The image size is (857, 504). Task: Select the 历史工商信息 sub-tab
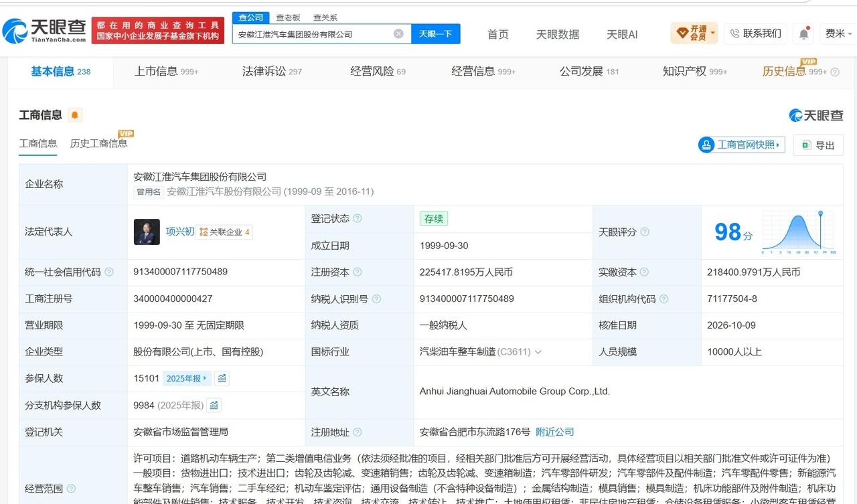coord(98,143)
